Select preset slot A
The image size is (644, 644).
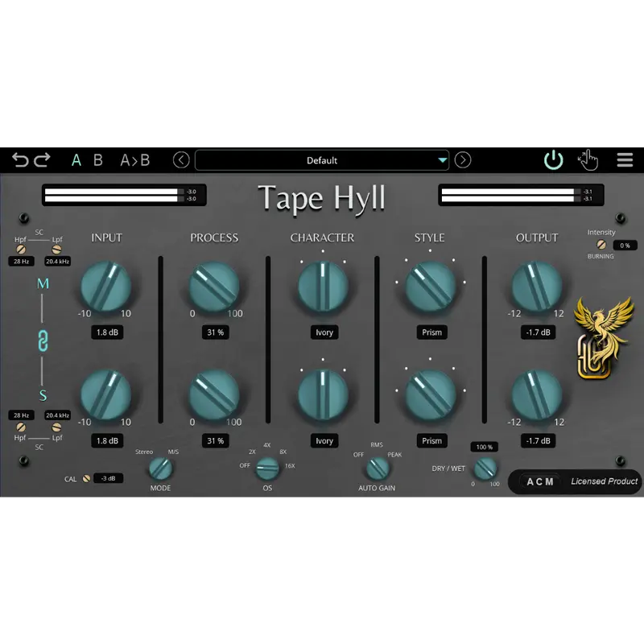point(76,160)
